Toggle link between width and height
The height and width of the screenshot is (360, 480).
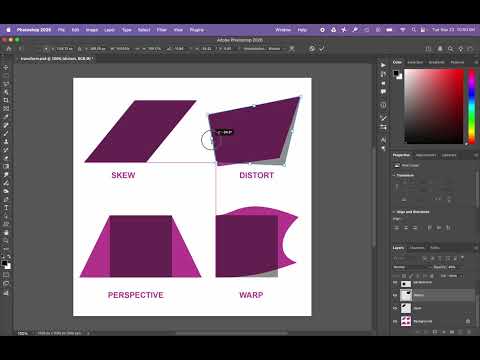point(137,49)
